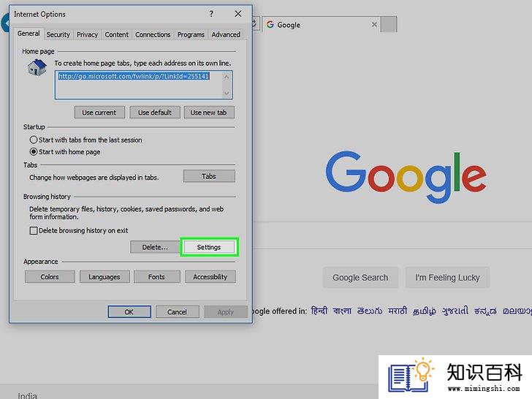Image resolution: width=532 pixels, height=399 pixels.
Task: Switch Google to తెలుగు language
Action: [370, 311]
